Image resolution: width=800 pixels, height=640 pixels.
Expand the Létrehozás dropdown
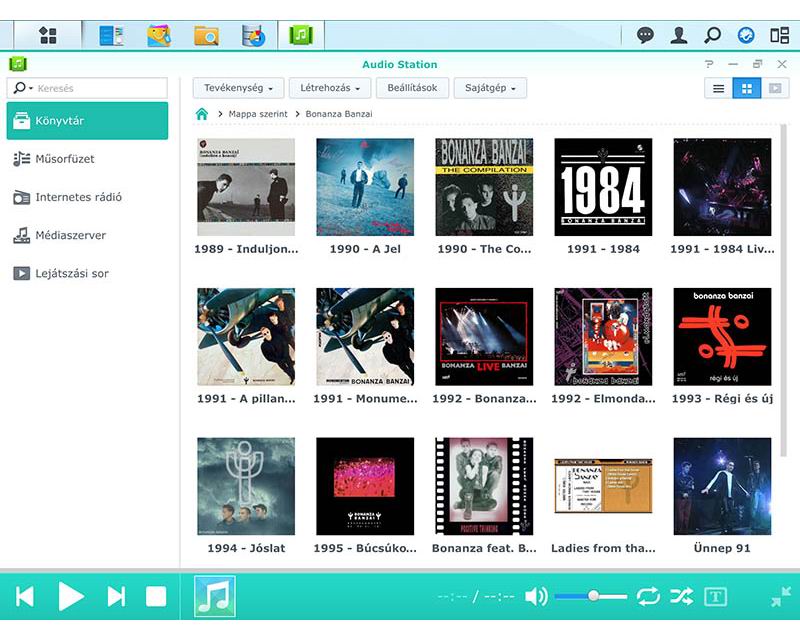click(330, 88)
